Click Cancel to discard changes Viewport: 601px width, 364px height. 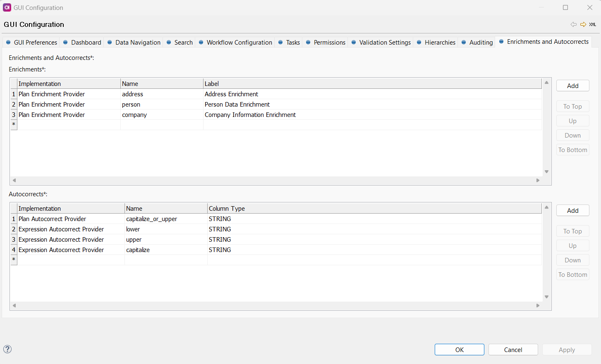tap(513, 349)
